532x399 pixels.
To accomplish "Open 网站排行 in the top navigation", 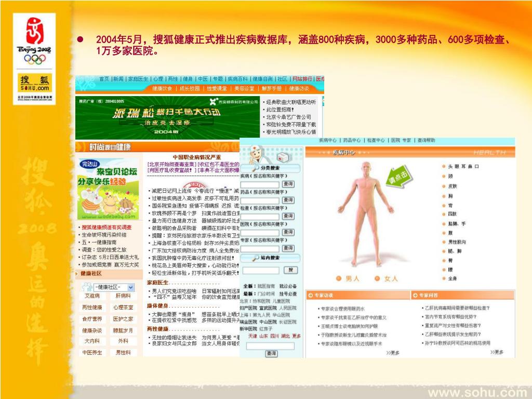I will click(x=302, y=79).
